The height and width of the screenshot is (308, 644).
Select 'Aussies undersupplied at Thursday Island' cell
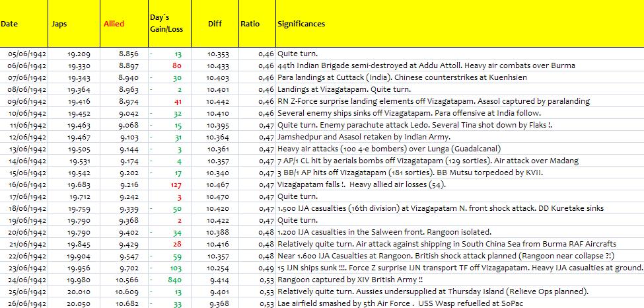[x=460, y=292]
